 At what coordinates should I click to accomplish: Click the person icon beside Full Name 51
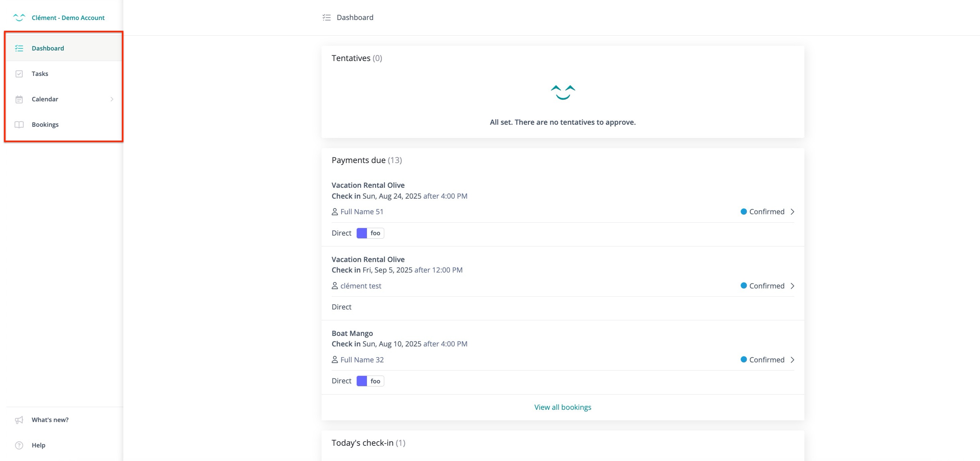(334, 212)
